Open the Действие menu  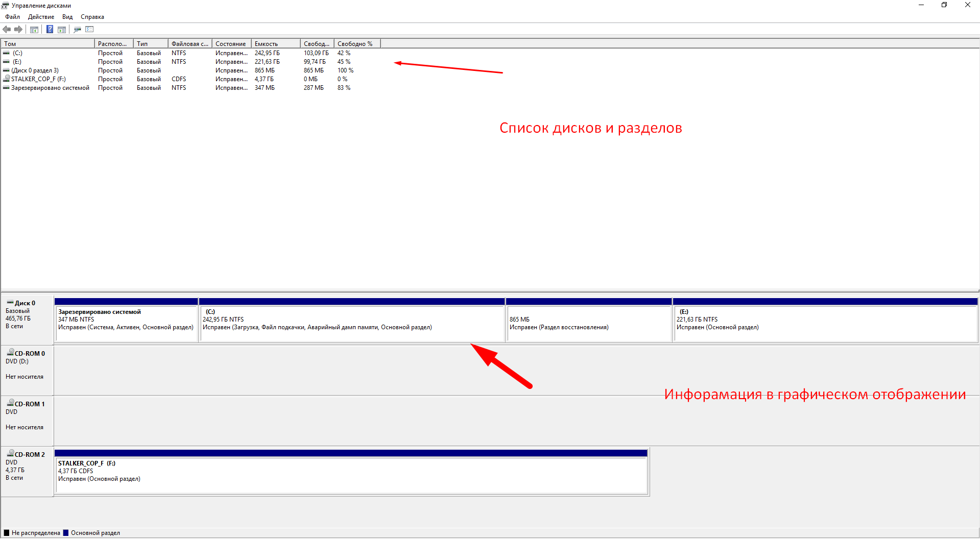click(x=41, y=17)
